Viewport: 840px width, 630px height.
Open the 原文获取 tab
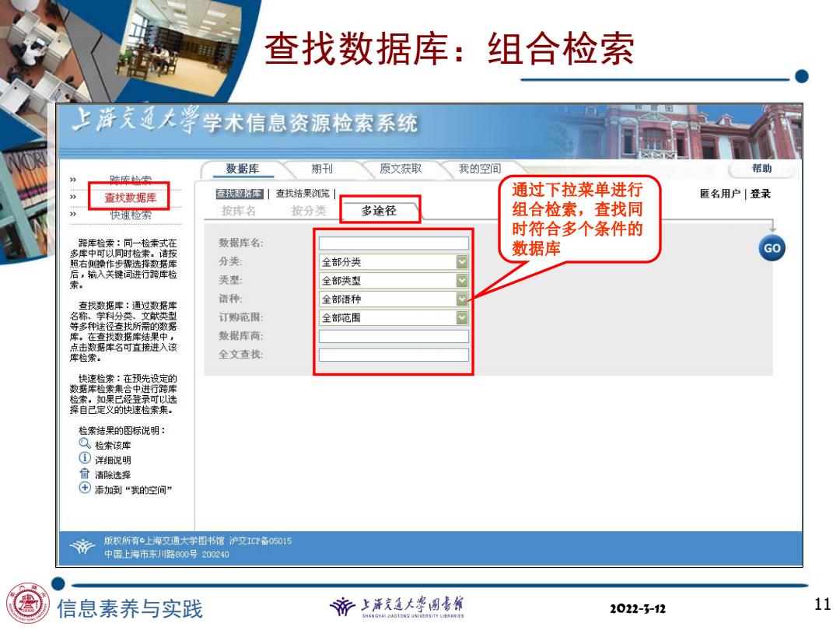click(x=401, y=169)
